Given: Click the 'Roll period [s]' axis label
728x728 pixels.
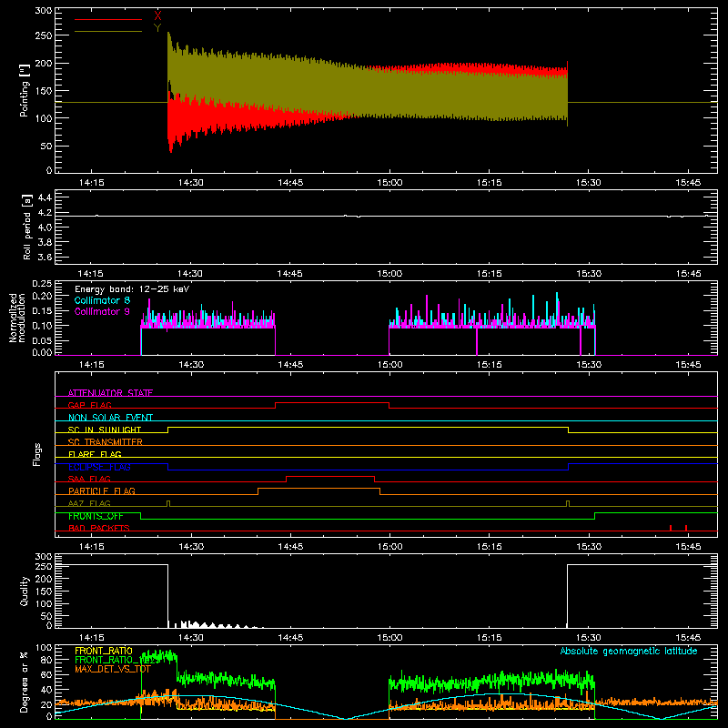Looking at the screenshot, I should tap(26, 227).
